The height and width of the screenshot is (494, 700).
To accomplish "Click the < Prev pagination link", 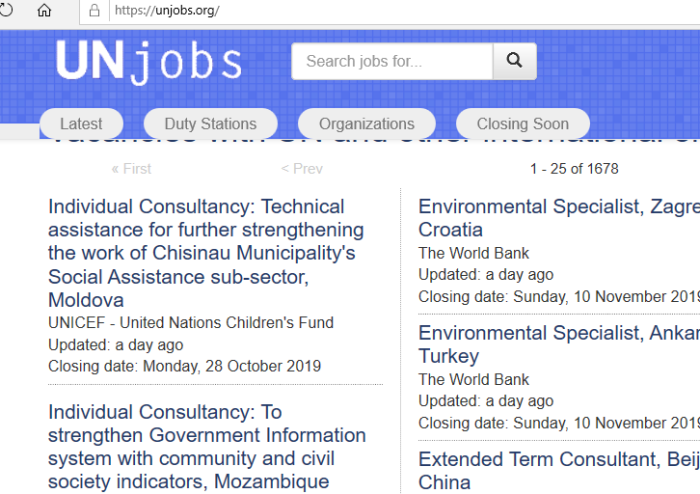I will pyautogui.click(x=302, y=169).
